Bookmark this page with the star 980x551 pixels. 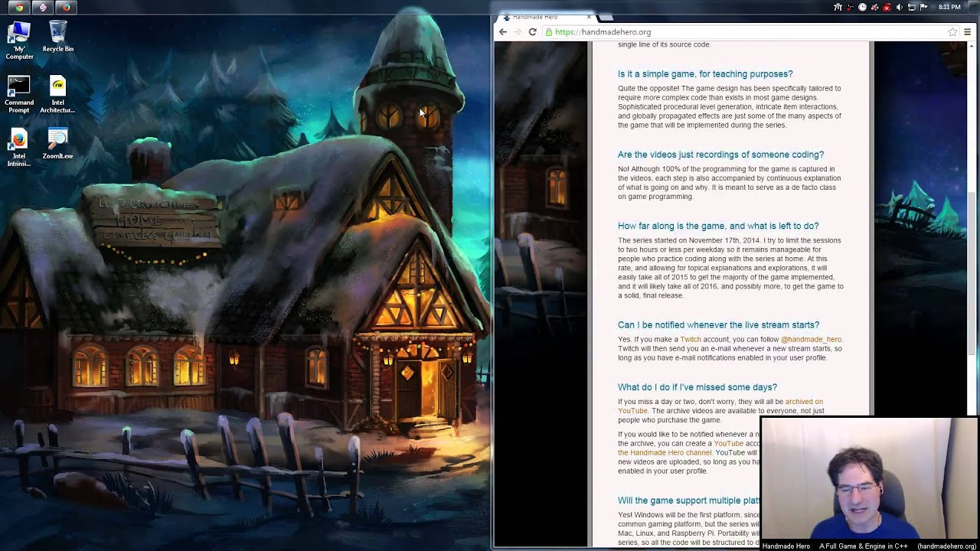tap(952, 32)
